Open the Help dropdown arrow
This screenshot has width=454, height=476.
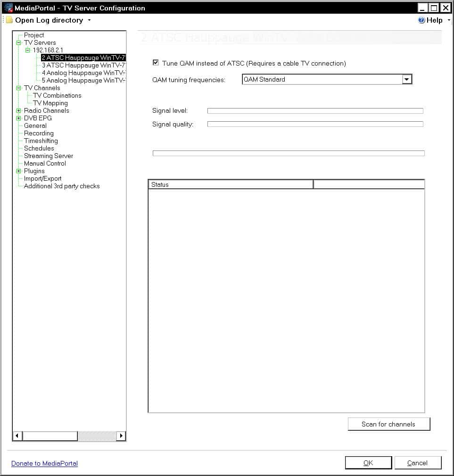(449, 20)
